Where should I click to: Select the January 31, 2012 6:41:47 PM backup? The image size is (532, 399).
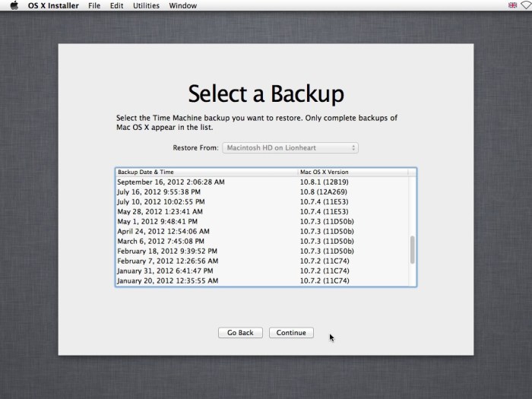tap(262, 271)
